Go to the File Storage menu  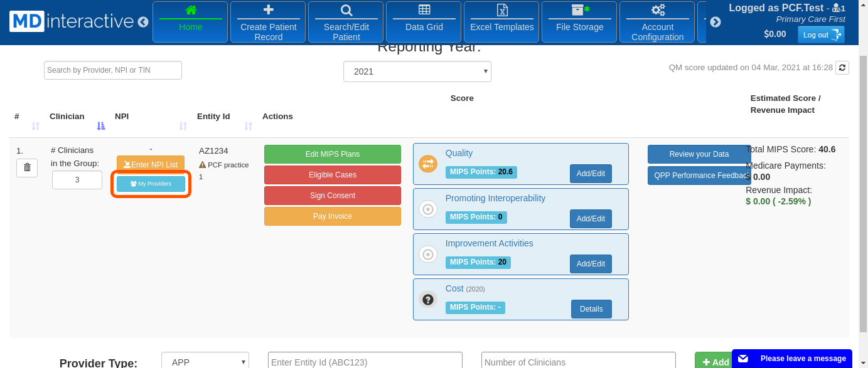point(579,22)
